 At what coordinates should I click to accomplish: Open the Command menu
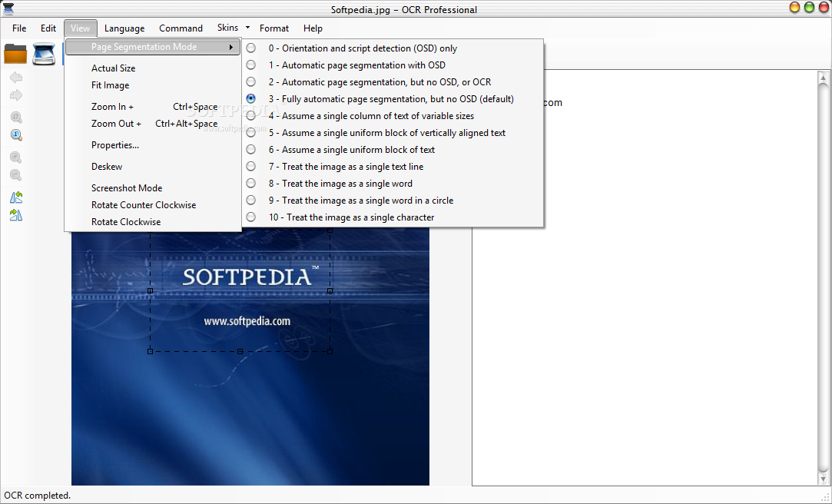click(181, 28)
